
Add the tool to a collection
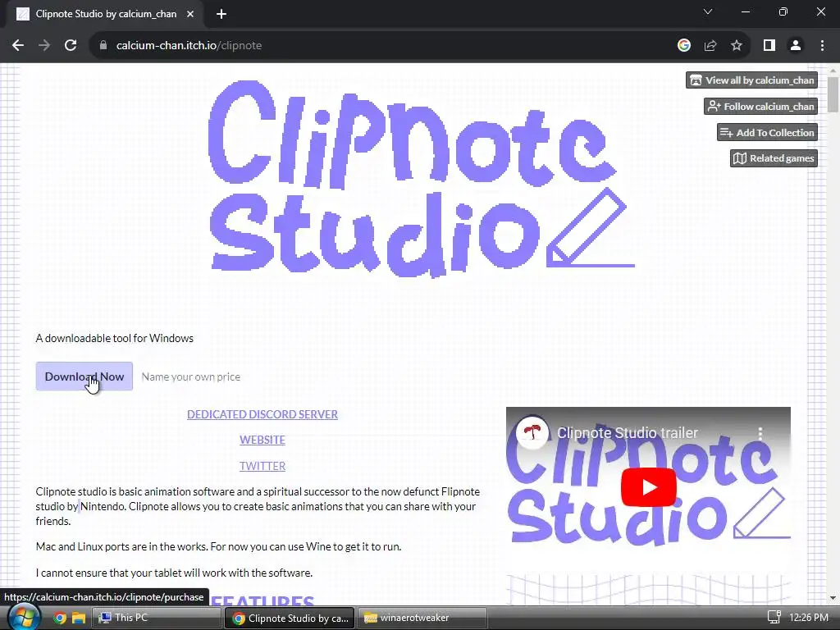coord(767,132)
